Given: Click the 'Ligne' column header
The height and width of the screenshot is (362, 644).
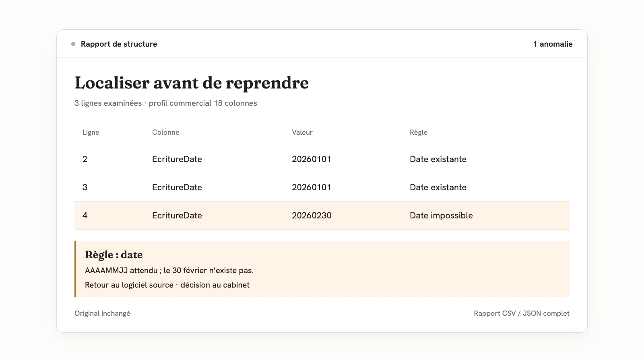Looking at the screenshot, I should point(91,132).
